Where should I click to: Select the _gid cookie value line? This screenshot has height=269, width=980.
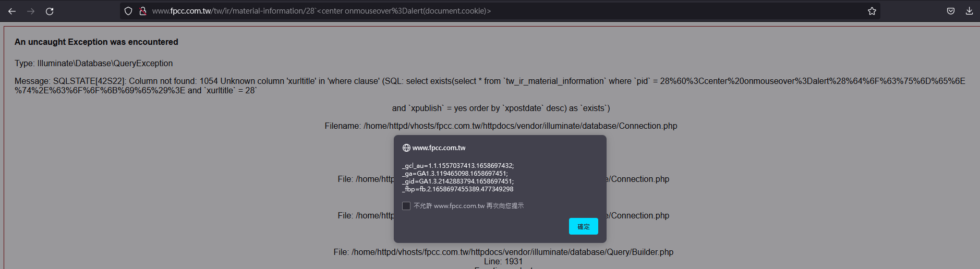tap(458, 181)
